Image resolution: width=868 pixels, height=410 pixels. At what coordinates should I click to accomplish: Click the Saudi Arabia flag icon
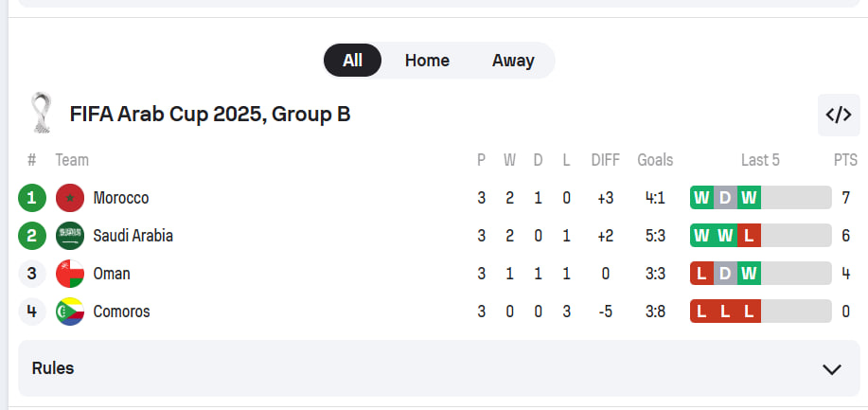(x=70, y=236)
